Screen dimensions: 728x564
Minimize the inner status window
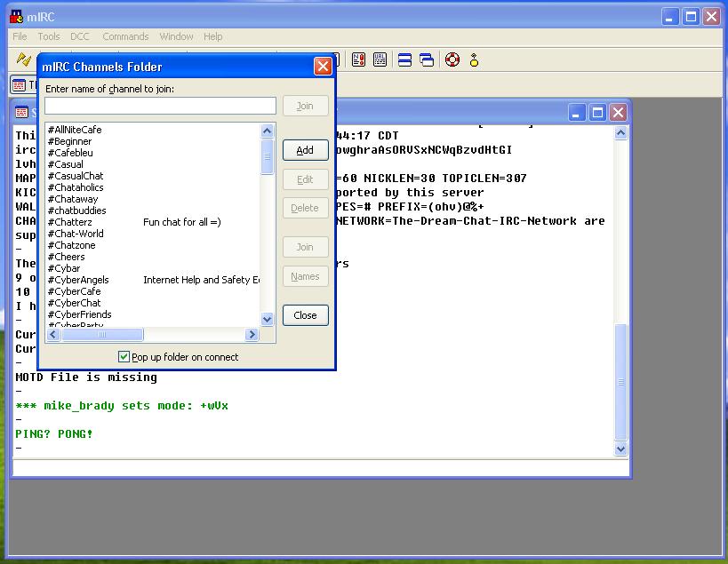(x=576, y=112)
